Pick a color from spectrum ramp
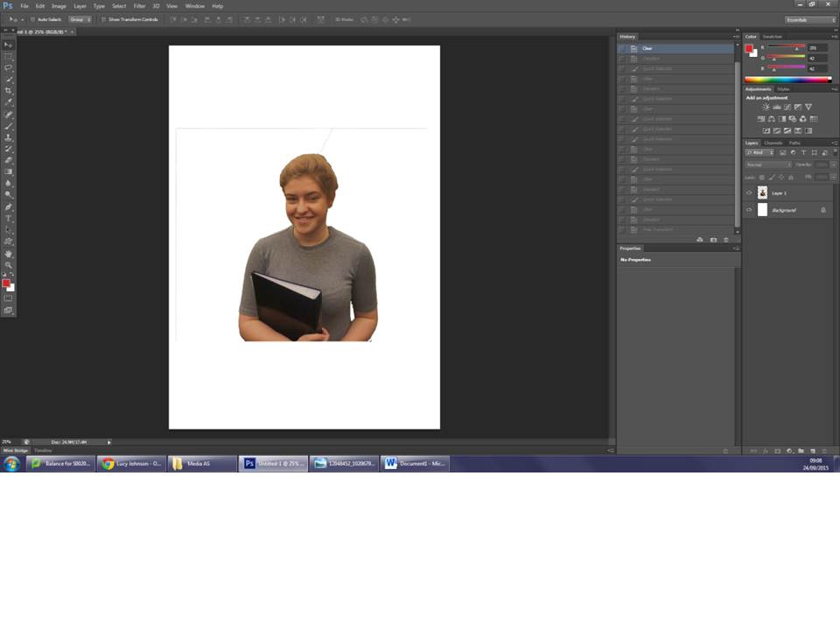The height and width of the screenshot is (630, 840). click(x=788, y=80)
